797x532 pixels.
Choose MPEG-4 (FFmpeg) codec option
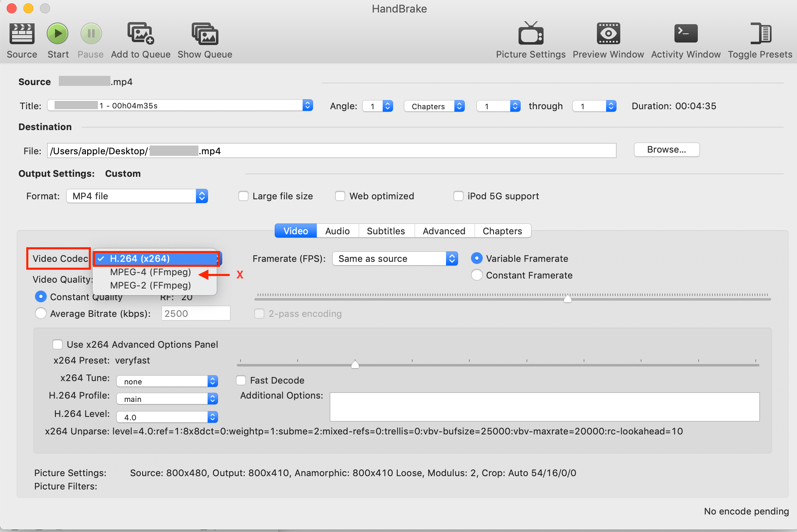point(150,272)
